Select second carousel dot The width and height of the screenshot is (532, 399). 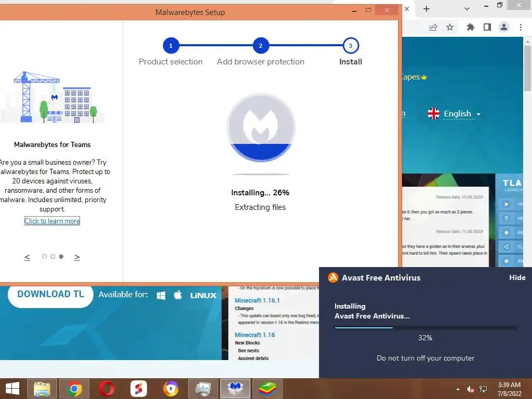pyautogui.click(x=52, y=257)
